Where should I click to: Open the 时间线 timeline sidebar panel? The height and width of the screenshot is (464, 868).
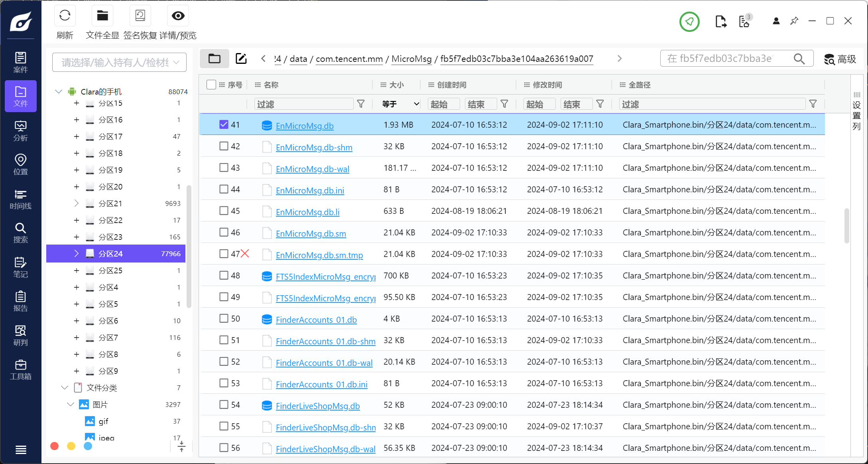click(x=20, y=199)
